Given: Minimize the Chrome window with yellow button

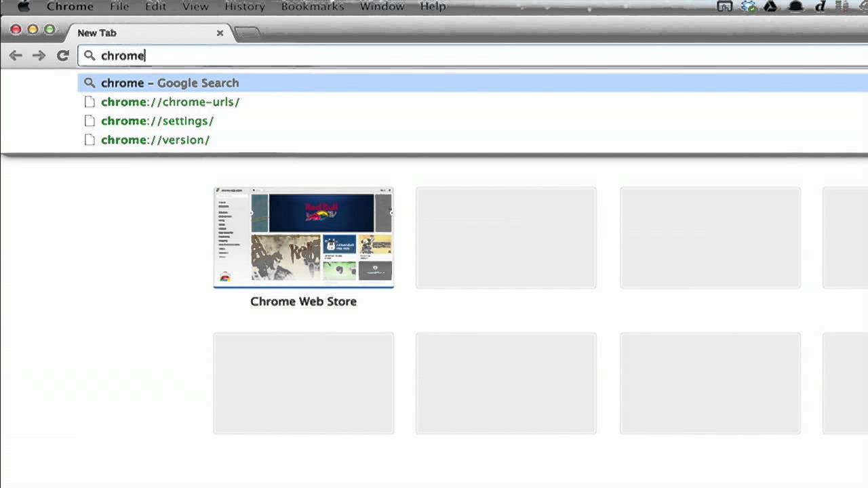Looking at the screenshot, I should click(33, 29).
